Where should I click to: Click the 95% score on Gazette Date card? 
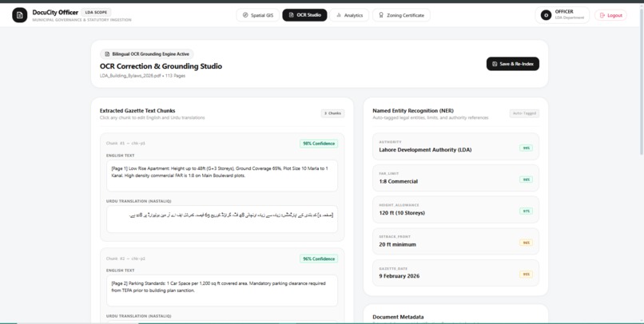pyautogui.click(x=526, y=275)
